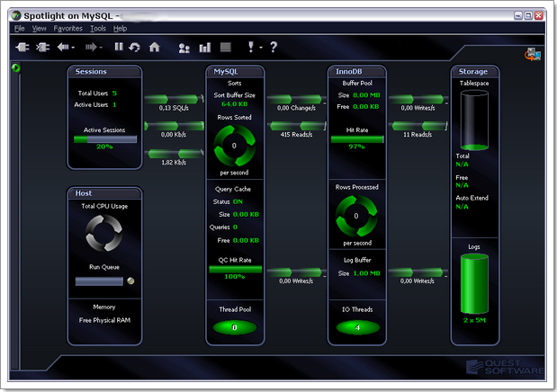
Task: Refresh data with the circular arrow icon
Action: click(x=135, y=47)
